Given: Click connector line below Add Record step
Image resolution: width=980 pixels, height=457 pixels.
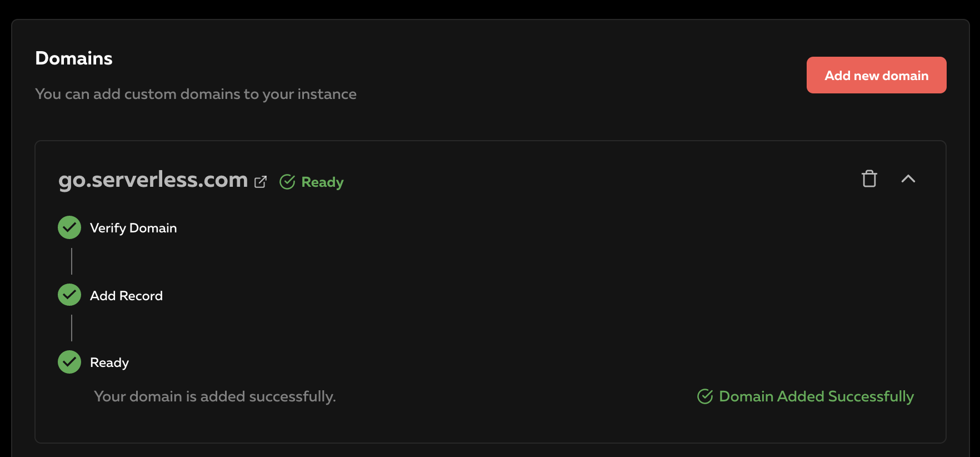Looking at the screenshot, I should point(72,328).
